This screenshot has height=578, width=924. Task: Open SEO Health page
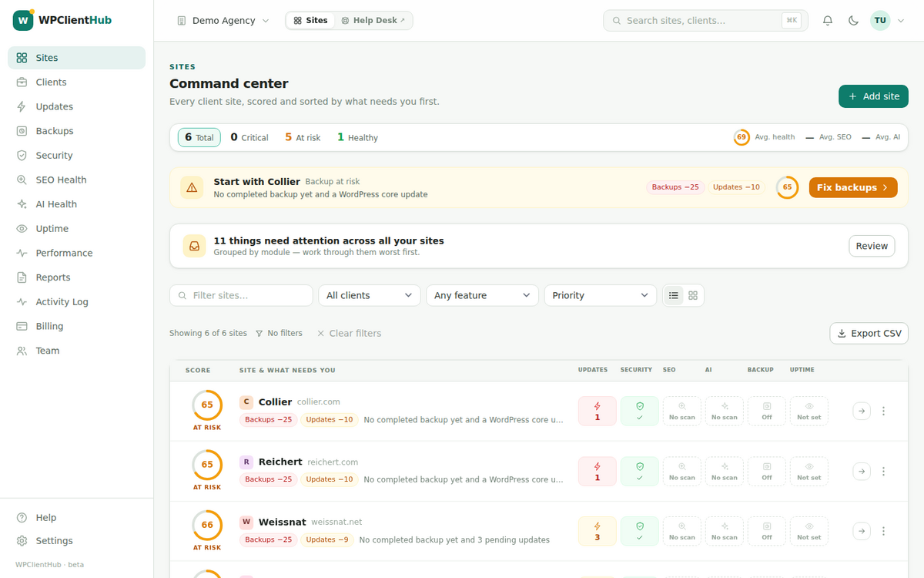click(x=76, y=180)
